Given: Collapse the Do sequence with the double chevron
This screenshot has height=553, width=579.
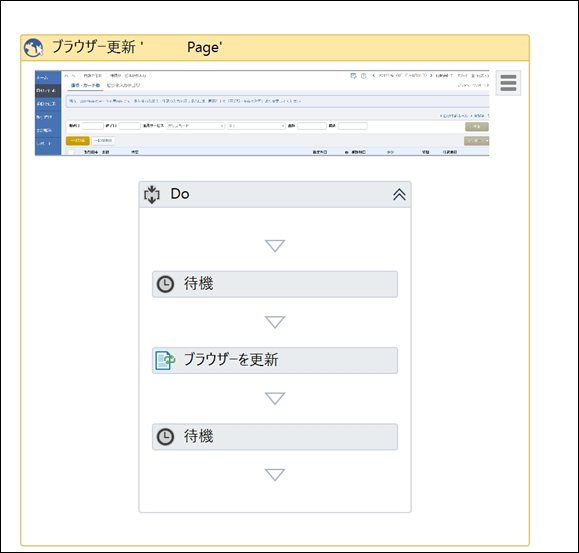Looking at the screenshot, I should click(399, 194).
